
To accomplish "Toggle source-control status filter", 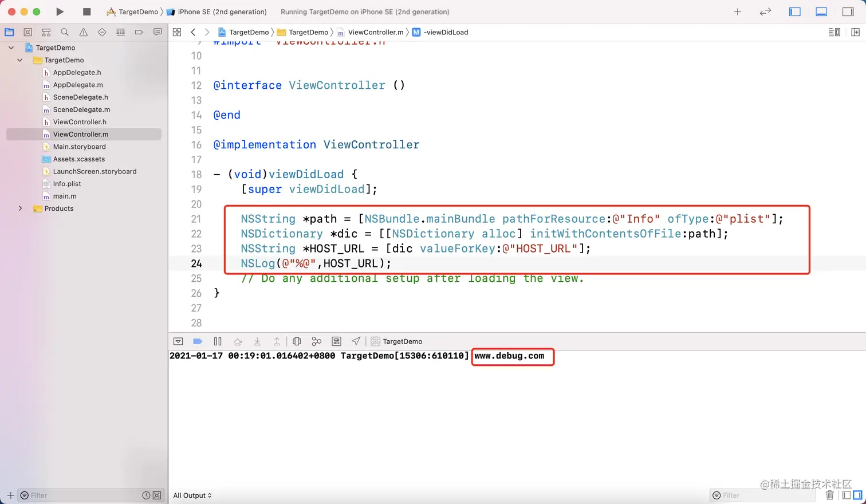I will (x=157, y=495).
